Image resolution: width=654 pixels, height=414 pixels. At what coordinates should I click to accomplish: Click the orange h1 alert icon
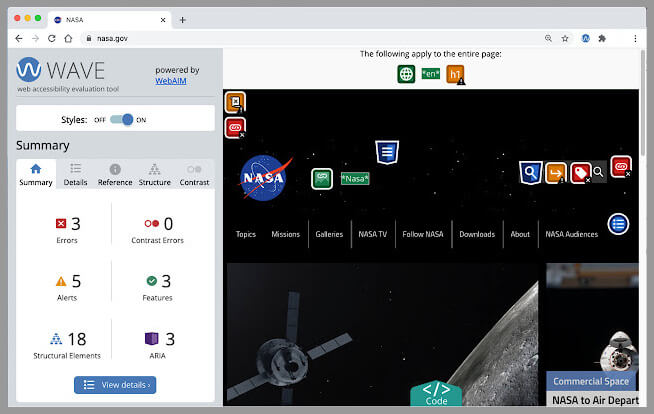455,74
